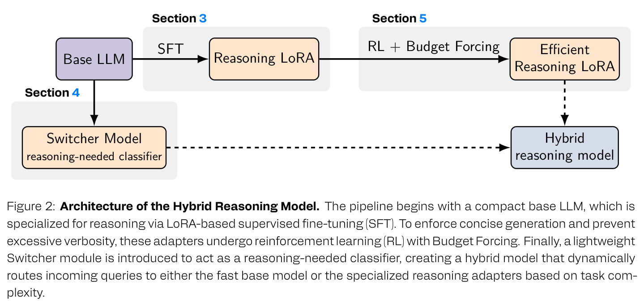Click arrowhead pointing down into Switcher Model
Viewport: 644px width, 306px height.
click(94, 120)
